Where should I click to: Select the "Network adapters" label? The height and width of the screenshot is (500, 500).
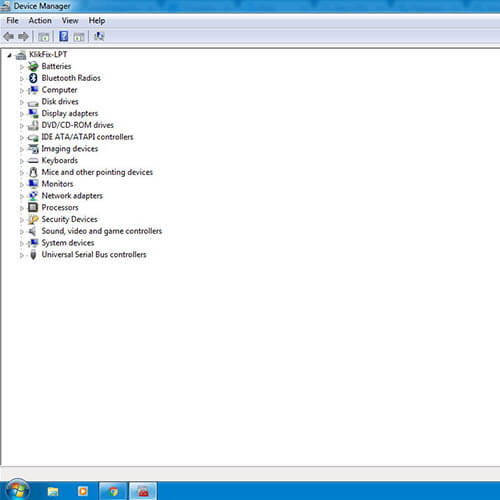point(72,196)
